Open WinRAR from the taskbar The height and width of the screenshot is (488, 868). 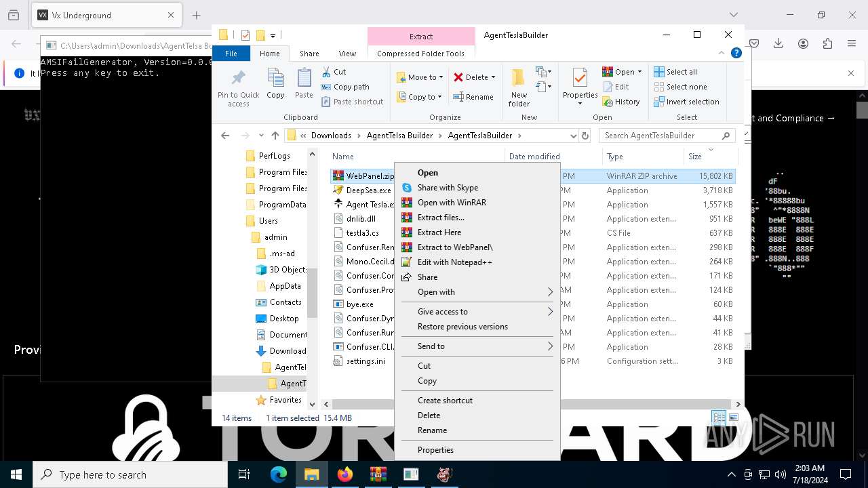click(378, 475)
